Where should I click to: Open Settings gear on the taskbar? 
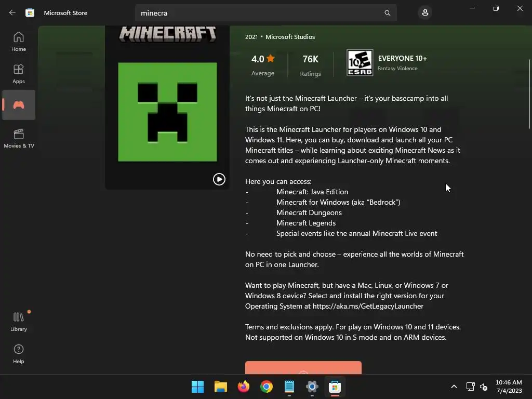tap(312, 387)
